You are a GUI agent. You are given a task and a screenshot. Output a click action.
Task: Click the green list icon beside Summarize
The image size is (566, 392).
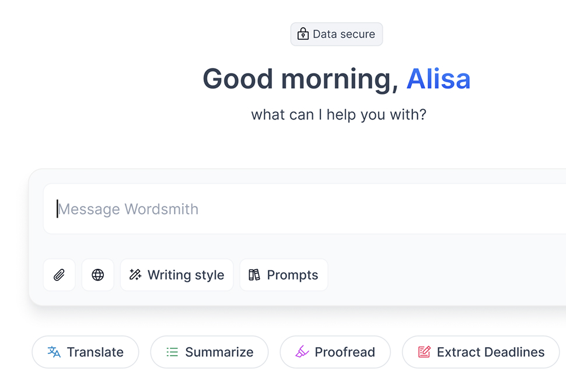tap(172, 352)
